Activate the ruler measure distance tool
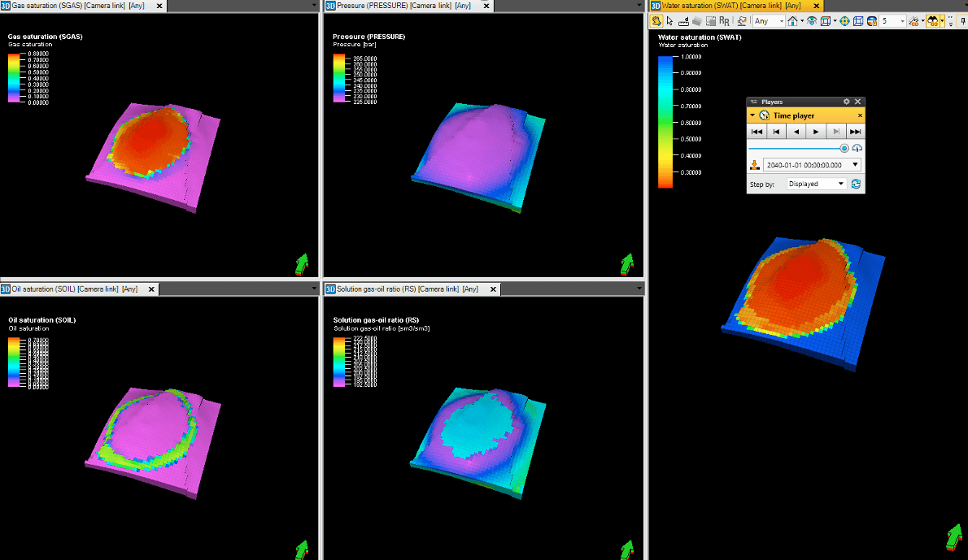Viewport: 968px width, 560px height. 684,21
